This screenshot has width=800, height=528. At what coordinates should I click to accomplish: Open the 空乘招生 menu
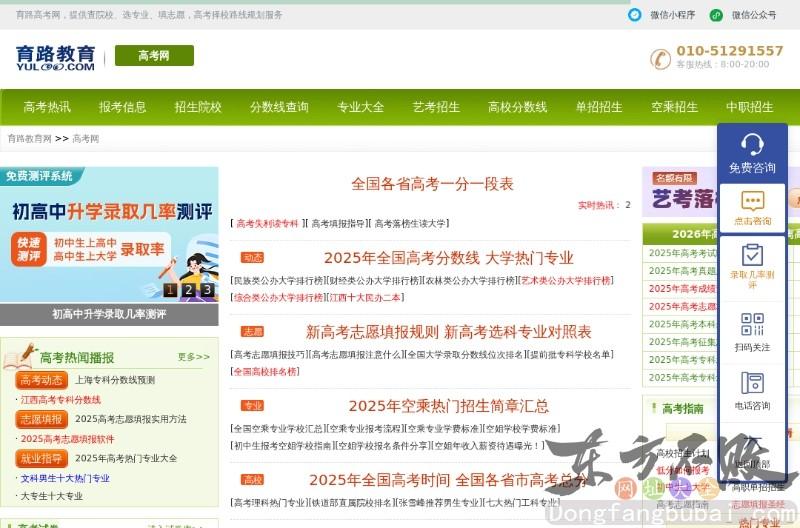click(674, 107)
